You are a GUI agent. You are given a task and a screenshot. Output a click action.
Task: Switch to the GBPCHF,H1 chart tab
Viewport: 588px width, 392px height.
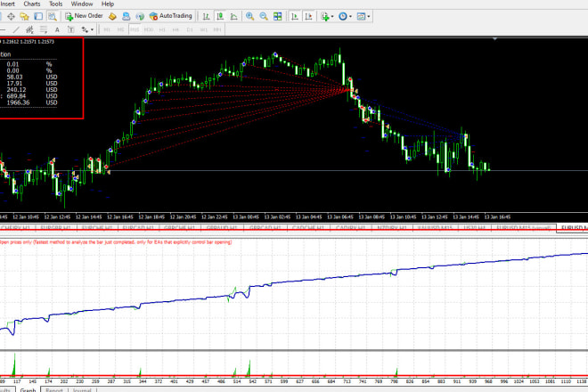(180, 228)
